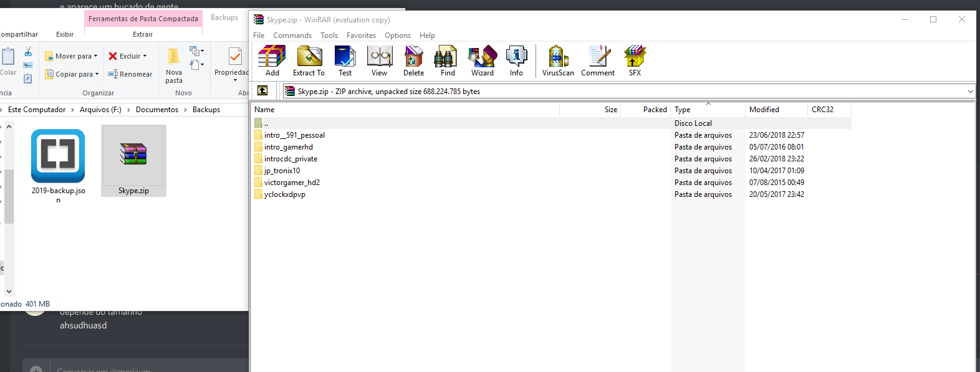Open the Commands menu in WinRAR
The image size is (980, 372).
pos(292,36)
